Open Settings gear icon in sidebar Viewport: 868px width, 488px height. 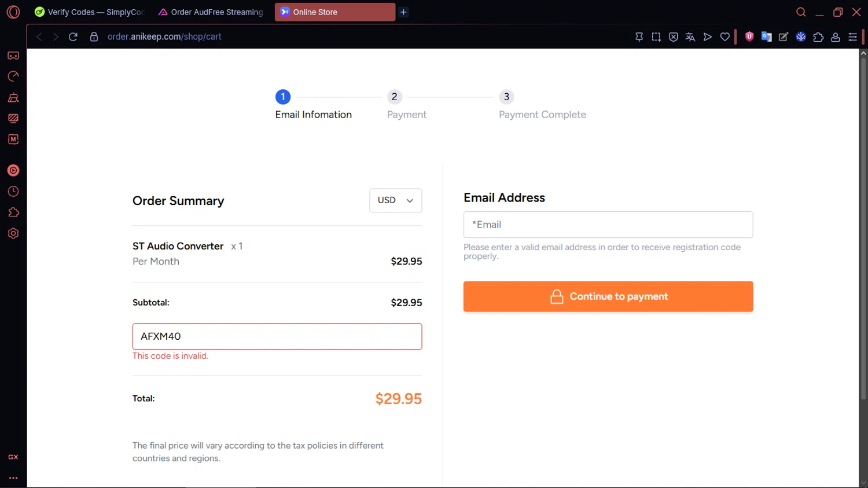click(x=13, y=233)
